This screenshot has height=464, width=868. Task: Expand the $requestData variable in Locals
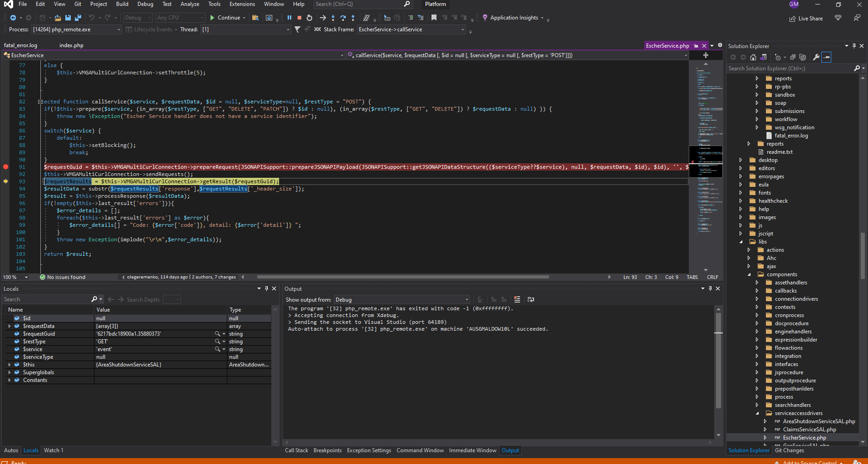tap(10, 326)
